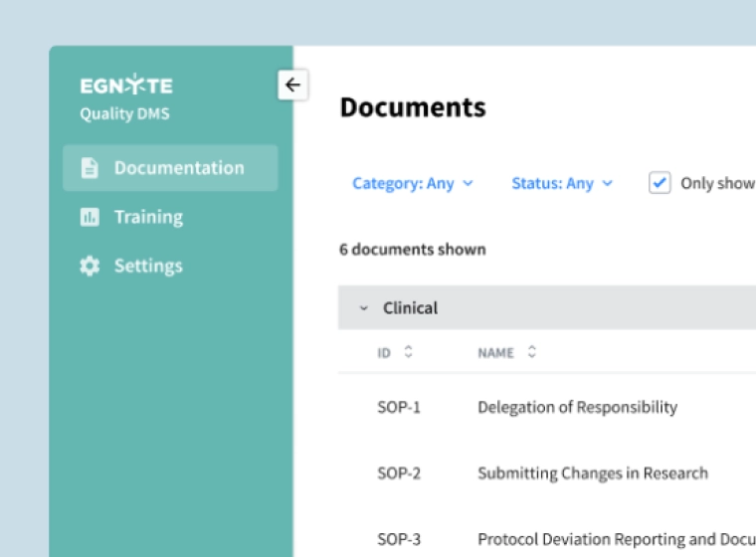Click the Settings gear icon

[90, 267]
